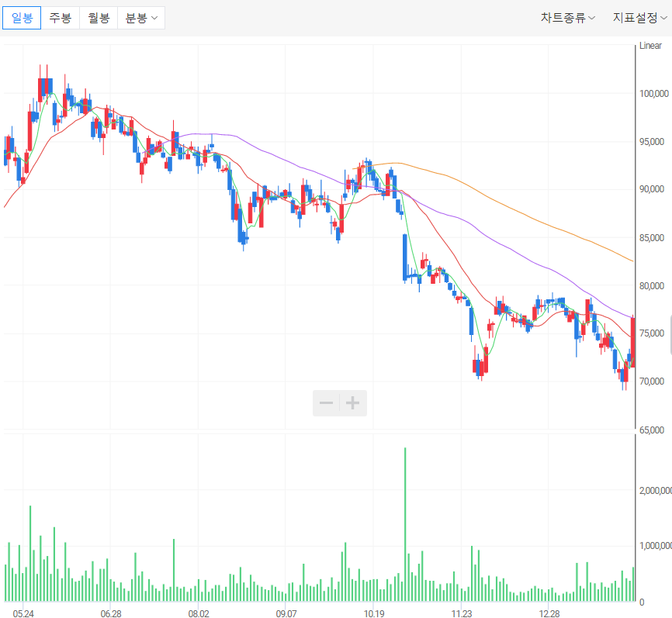
Task: Click the 10.19 date label
Action: (374, 613)
